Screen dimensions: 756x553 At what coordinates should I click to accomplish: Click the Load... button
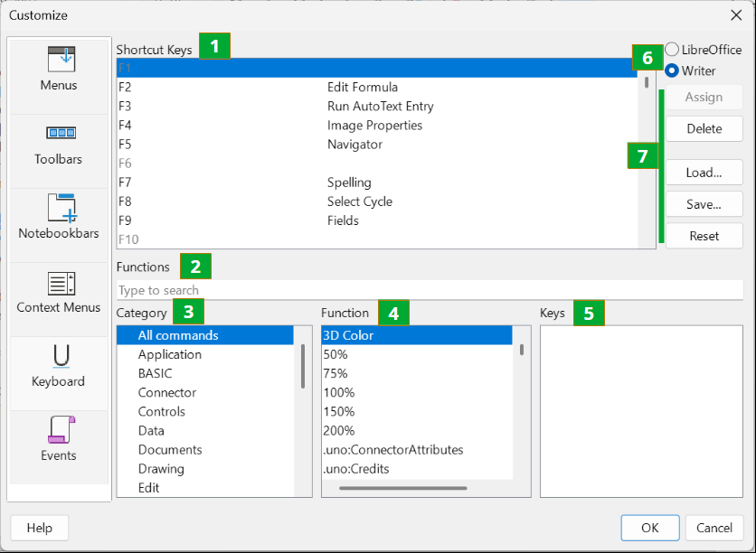click(704, 173)
